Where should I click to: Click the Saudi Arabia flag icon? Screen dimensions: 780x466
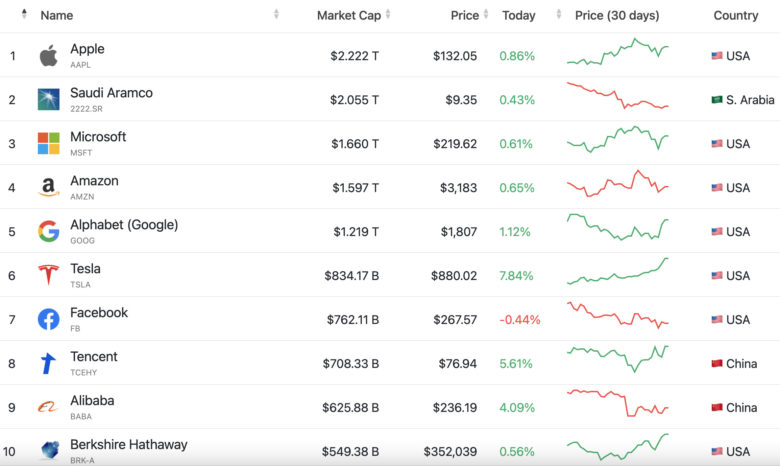coord(717,99)
